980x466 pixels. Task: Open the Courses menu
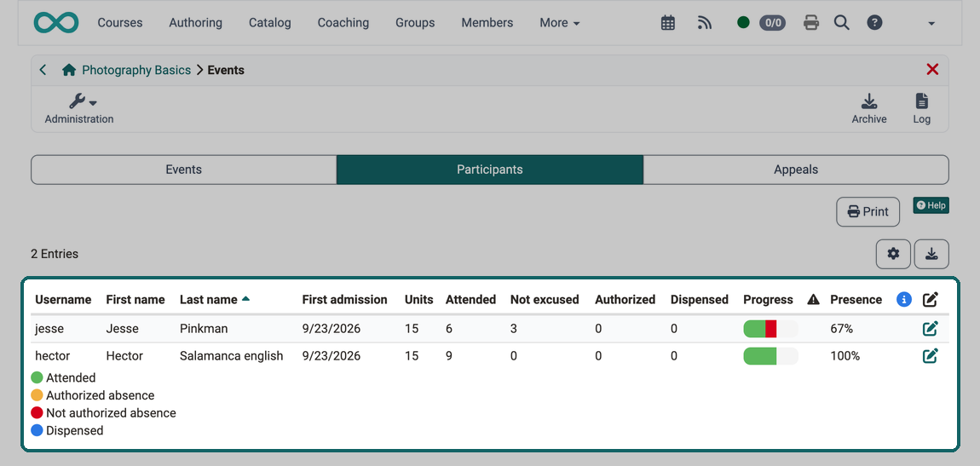click(x=120, y=22)
